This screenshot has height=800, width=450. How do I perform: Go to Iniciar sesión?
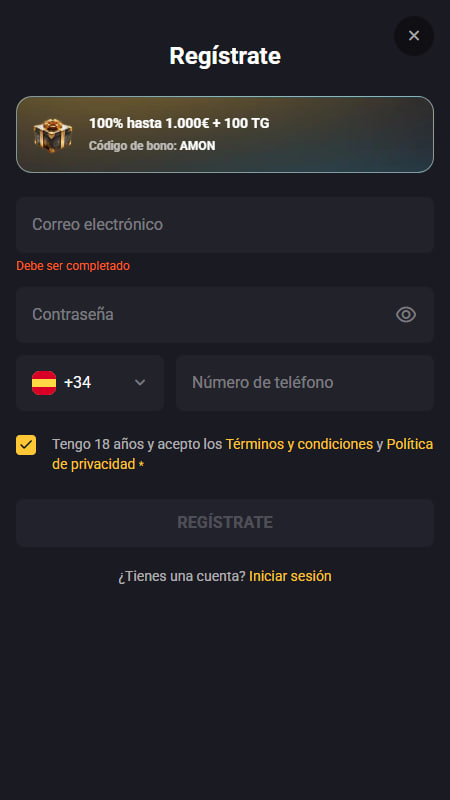point(290,576)
